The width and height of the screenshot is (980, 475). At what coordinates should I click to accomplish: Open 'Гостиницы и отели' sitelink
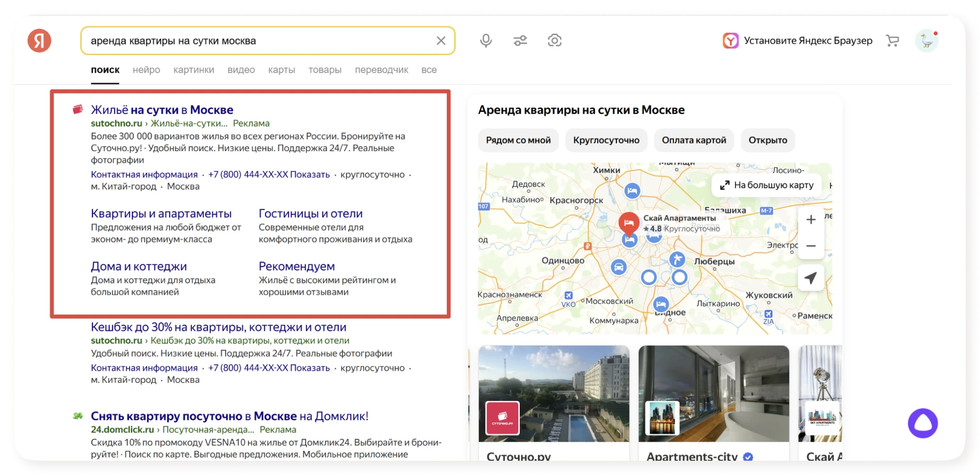[x=310, y=213]
